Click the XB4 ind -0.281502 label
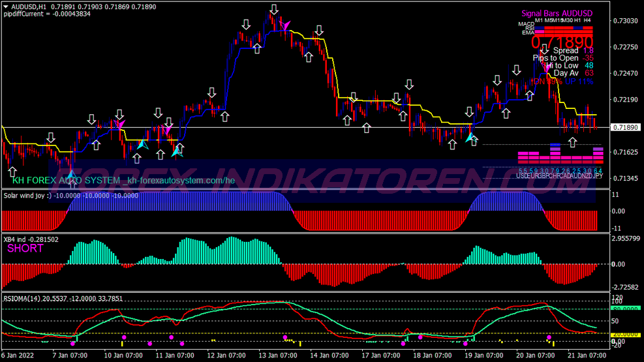The width and height of the screenshot is (644, 362). click(31, 239)
